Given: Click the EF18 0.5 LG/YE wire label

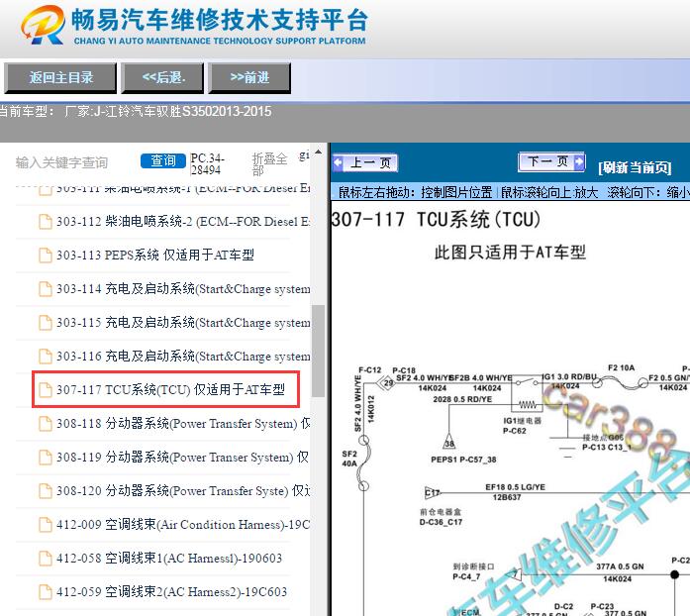Looking at the screenshot, I should (515, 487).
